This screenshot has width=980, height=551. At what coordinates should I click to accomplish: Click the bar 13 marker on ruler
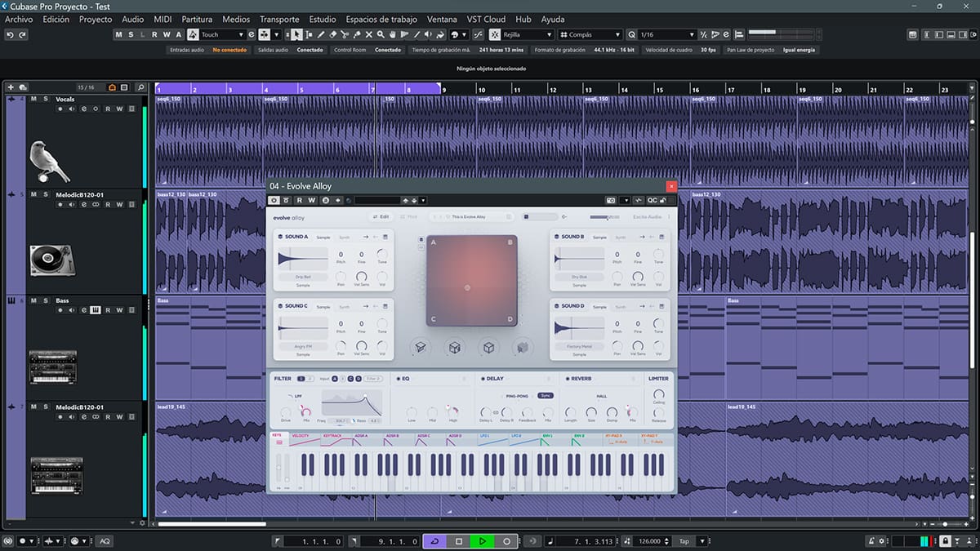pyautogui.click(x=587, y=89)
